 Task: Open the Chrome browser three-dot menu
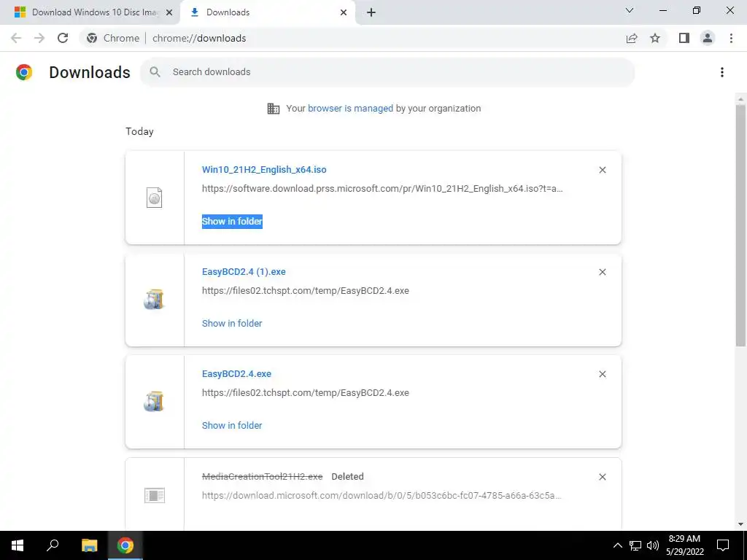tap(731, 38)
